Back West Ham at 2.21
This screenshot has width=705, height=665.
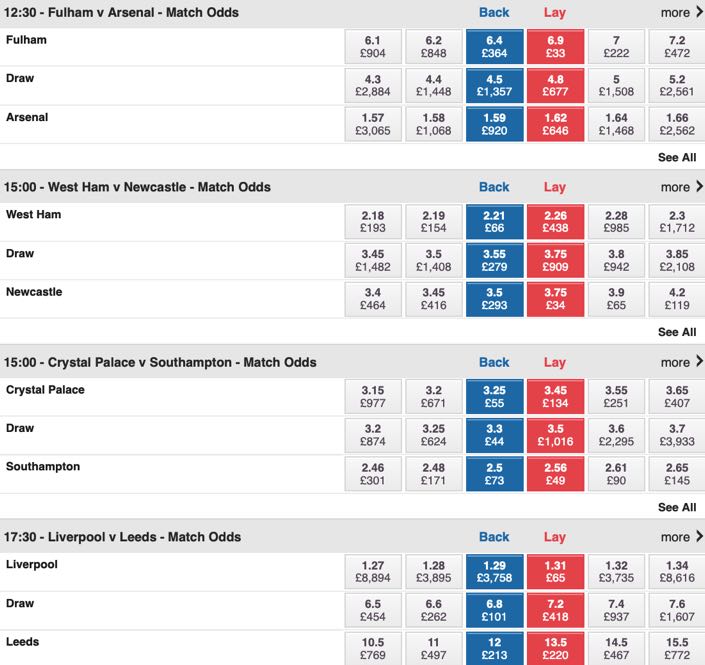click(x=495, y=222)
